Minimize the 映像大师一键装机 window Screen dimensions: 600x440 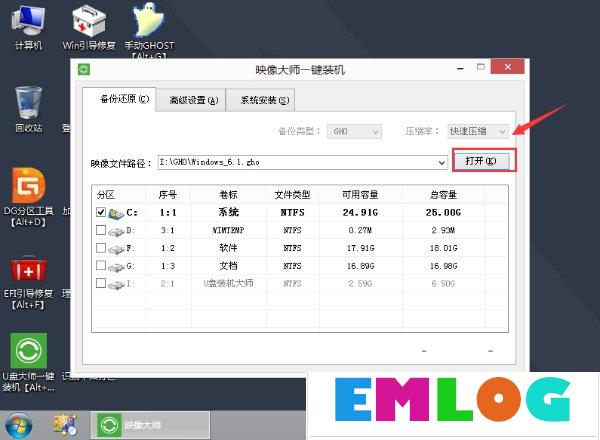click(x=460, y=68)
